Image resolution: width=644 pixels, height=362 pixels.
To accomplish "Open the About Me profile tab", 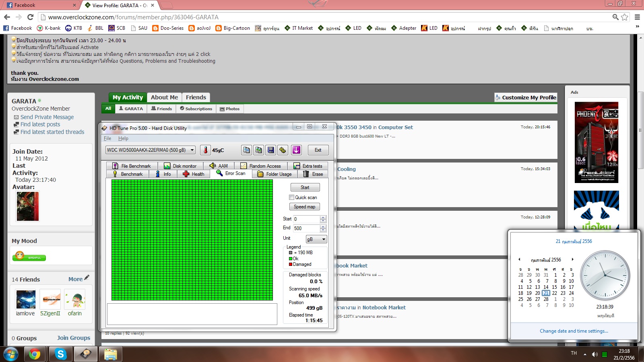I will point(164,97).
